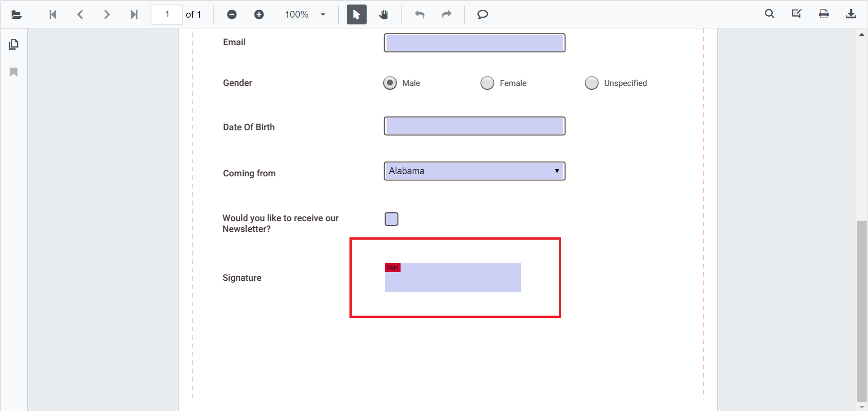Click the 'Gender' label text
868x411 pixels.
pos(237,83)
